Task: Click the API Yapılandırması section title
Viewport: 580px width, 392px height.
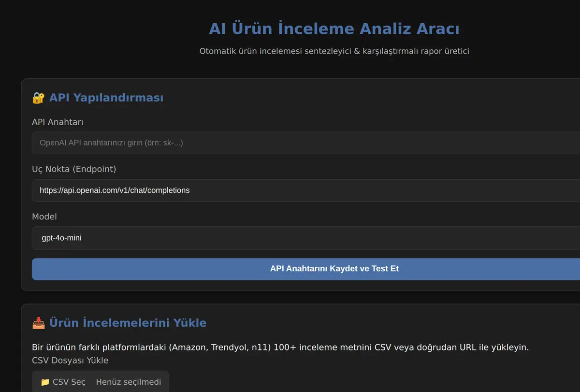Action: click(106, 98)
